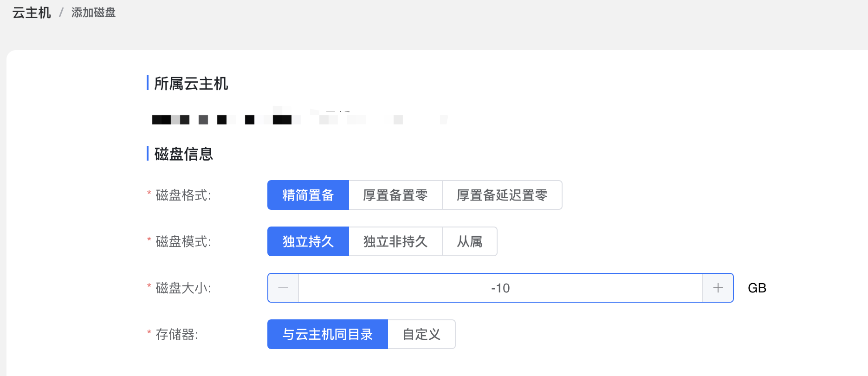This screenshot has height=376, width=868.
Task: Click the 添加磁盘 breadcrumb item
Action: tap(93, 13)
